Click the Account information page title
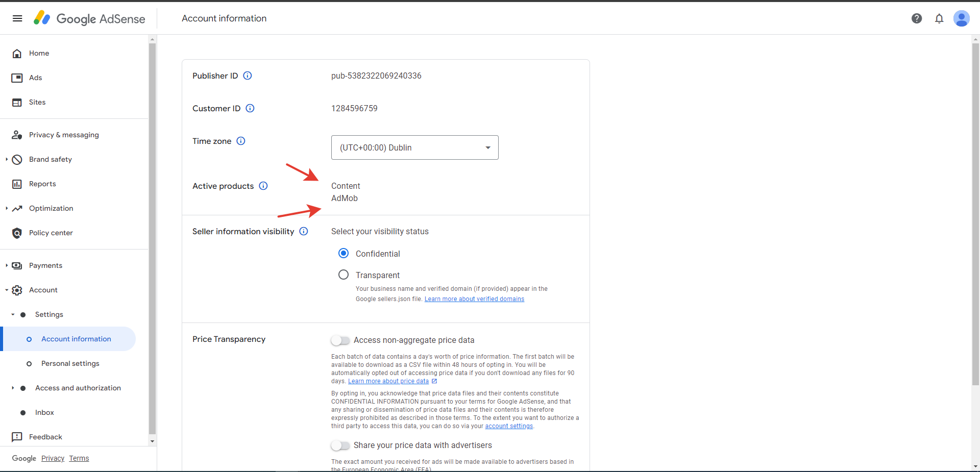Viewport: 980px width, 472px height. click(224, 18)
